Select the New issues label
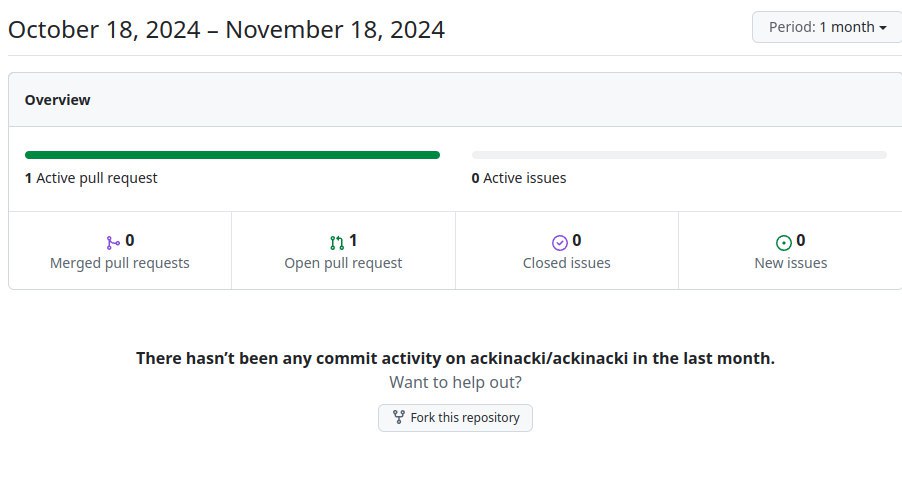902x477 pixels. point(791,263)
